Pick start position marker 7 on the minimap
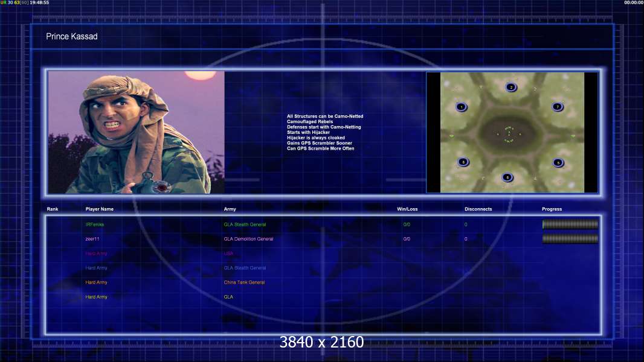This screenshot has width=644, height=362. (558, 107)
